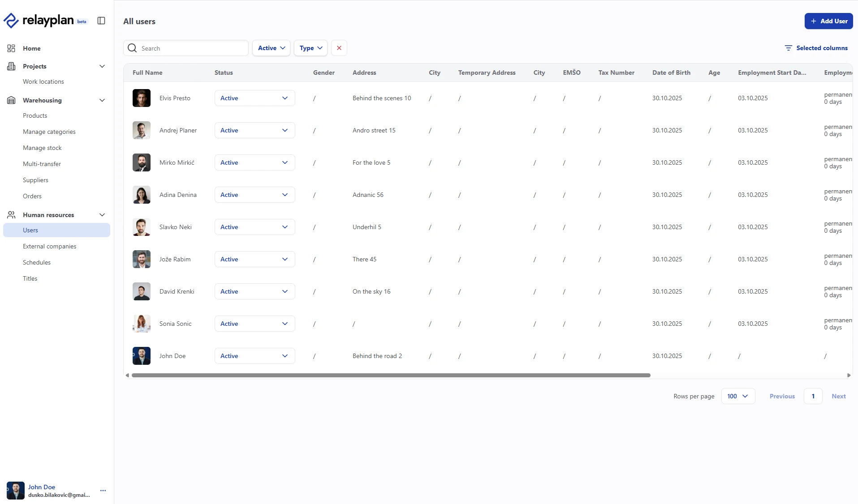This screenshot has width=858, height=504.
Task: Click the relayplan logo icon
Action: tap(11, 21)
